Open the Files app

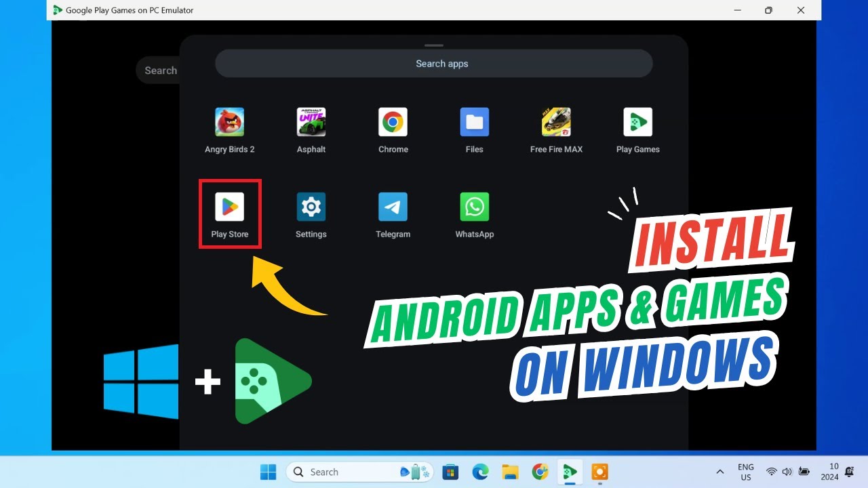475,123
